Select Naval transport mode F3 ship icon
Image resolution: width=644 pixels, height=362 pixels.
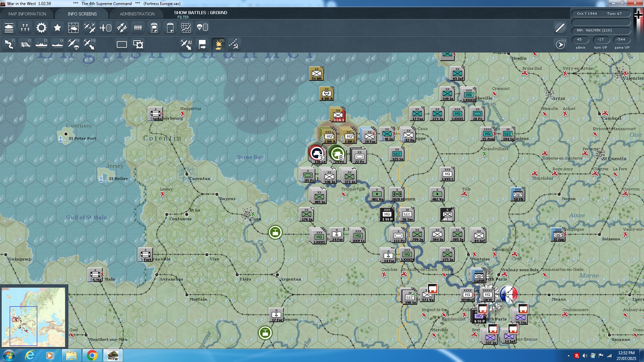tap(41, 44)
